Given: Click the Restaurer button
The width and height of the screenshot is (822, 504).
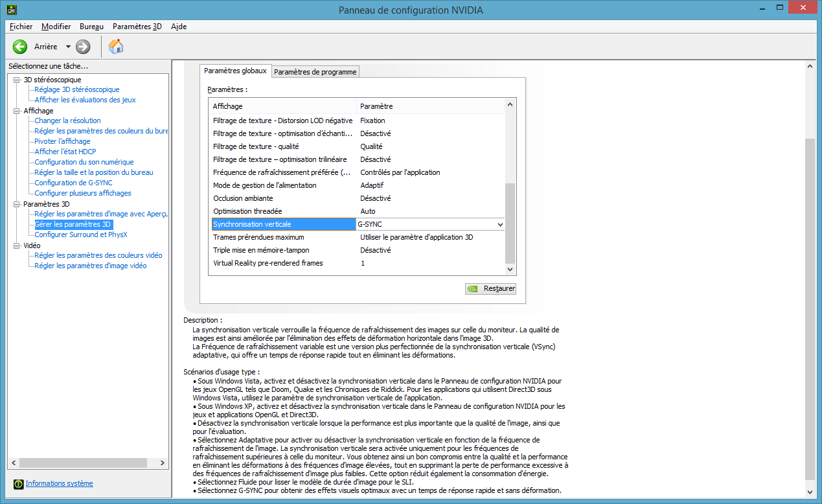Looking at the screenshot, I should click(490, 289).
